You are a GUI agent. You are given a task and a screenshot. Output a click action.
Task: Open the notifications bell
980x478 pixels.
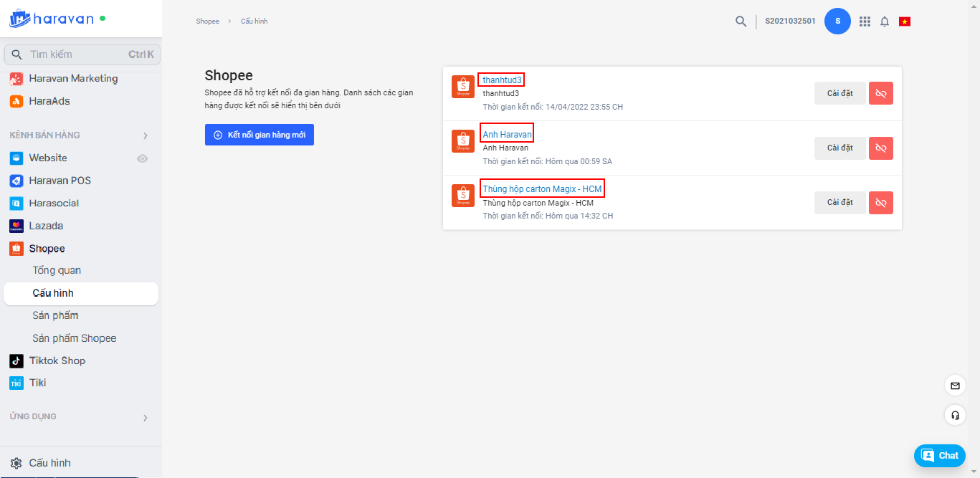[885, 21]
